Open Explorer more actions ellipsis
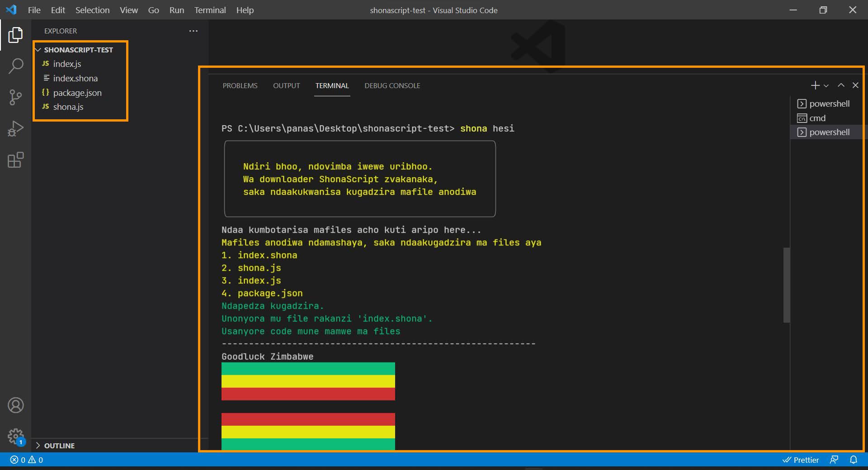The width and height of the screenshot is (868, 470). point(193,31)
